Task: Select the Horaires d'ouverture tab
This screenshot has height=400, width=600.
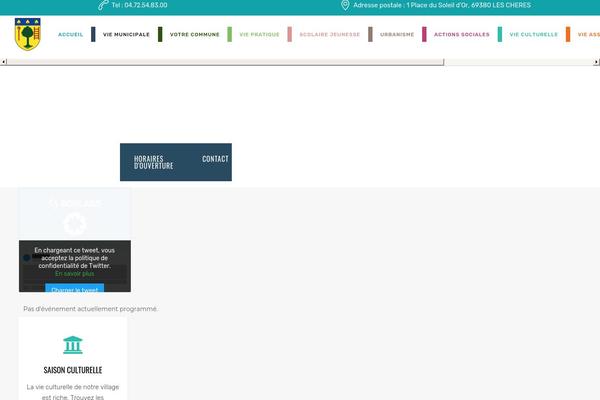Action: pos(153,162)
